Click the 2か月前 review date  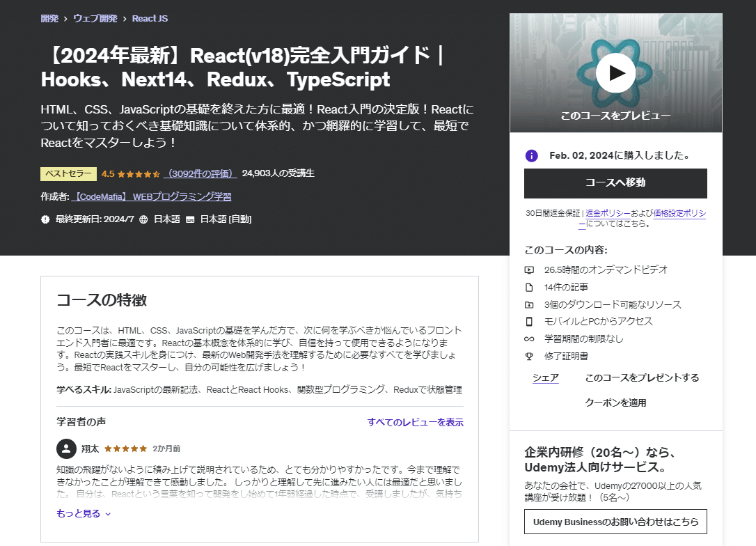click(x=166, y=449)
